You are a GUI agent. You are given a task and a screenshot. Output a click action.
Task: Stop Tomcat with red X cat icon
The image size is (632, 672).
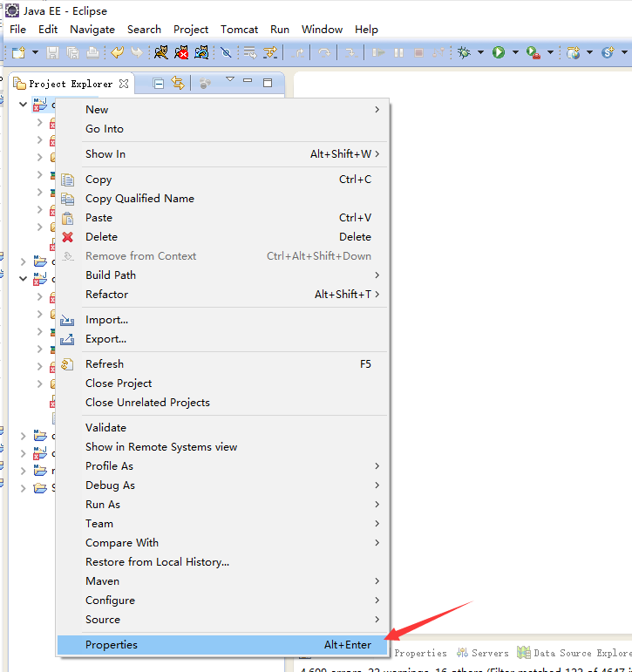coord(181,52)
